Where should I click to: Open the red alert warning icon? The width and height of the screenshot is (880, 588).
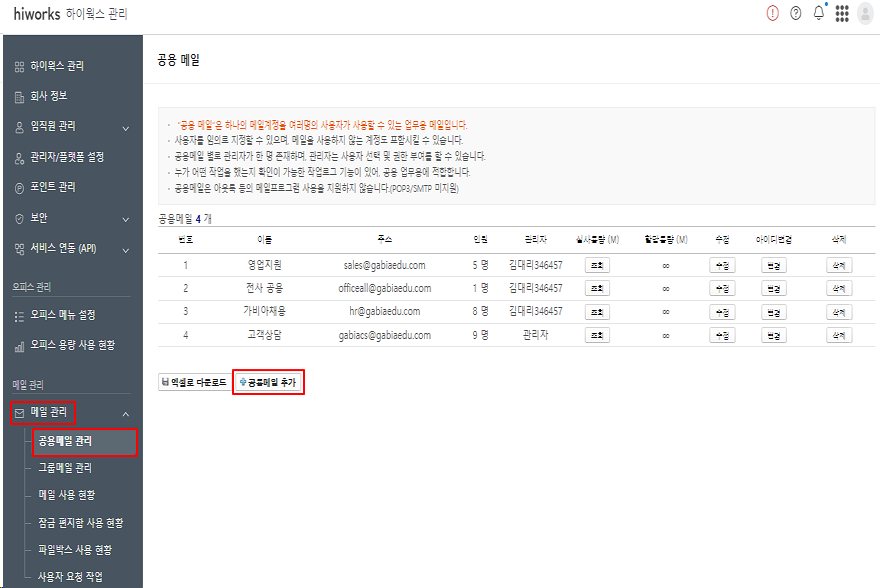tap(772, 13)
